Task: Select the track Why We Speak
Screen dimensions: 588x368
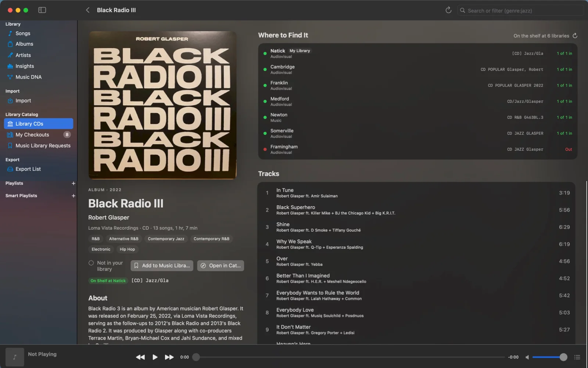Action: click(x=416, y=244)
